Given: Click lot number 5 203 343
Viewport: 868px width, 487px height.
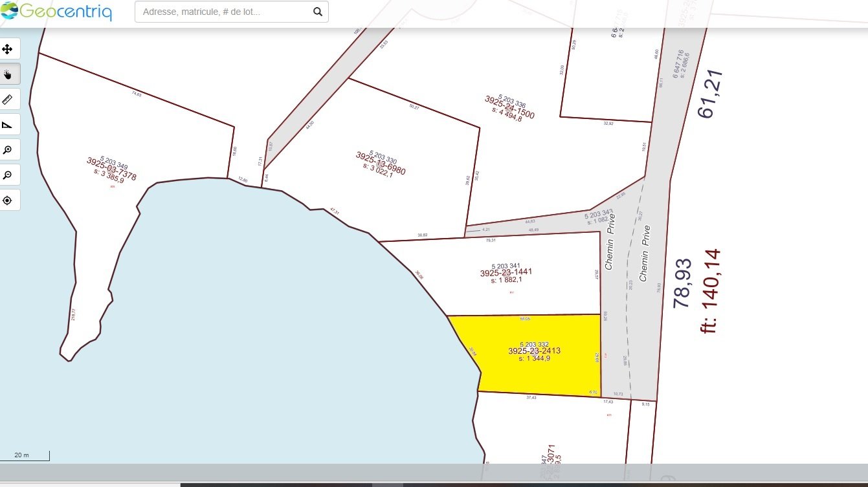Looking at the screenshot, I should pyautogui.click(x=599, y=214).
